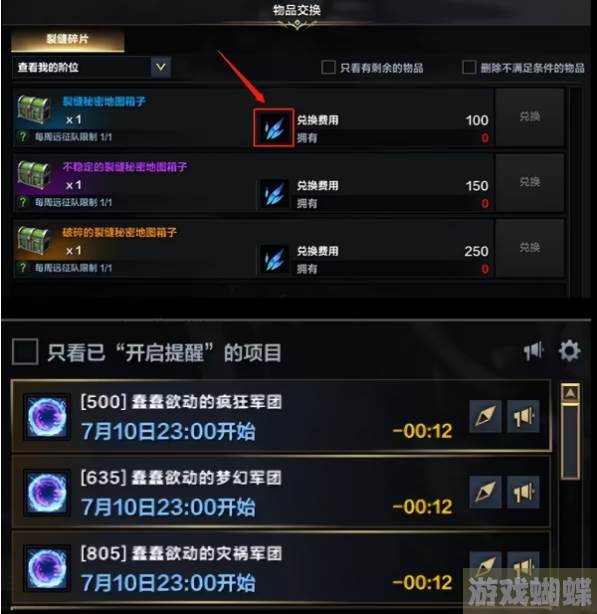Image resolution: width=597 pixels, height=614 pixels.
Task: Open compass location for [635] 梦幻军团
Action: 485,492
